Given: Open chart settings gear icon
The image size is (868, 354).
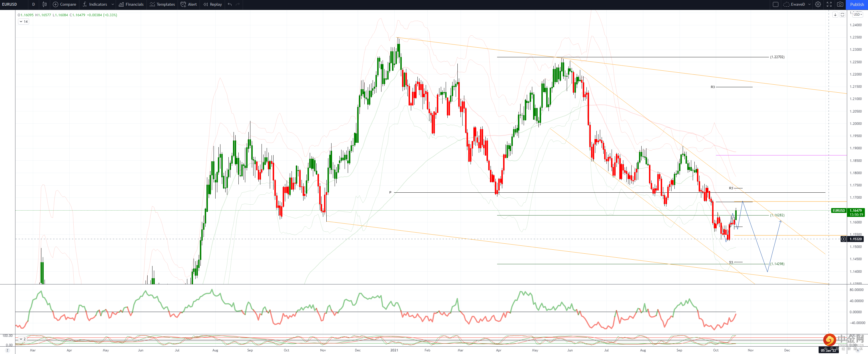Looking at the screenshot, I should pyautogui.click(x=818, y=4).
